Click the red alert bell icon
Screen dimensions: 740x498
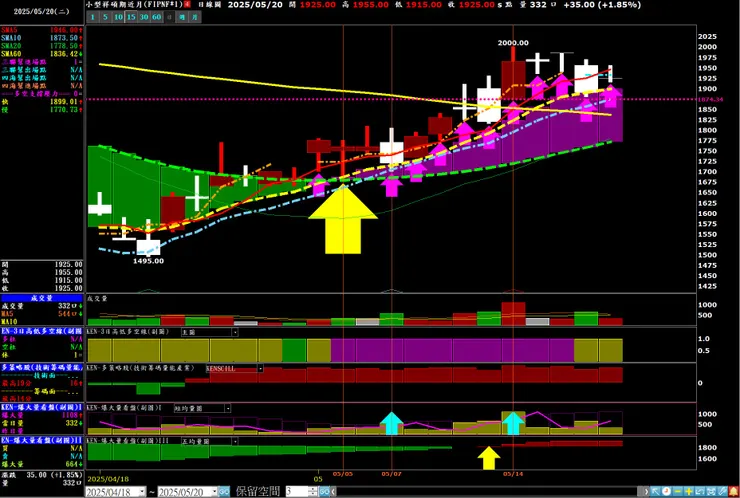pyautogui.click(x=733, y=491)
